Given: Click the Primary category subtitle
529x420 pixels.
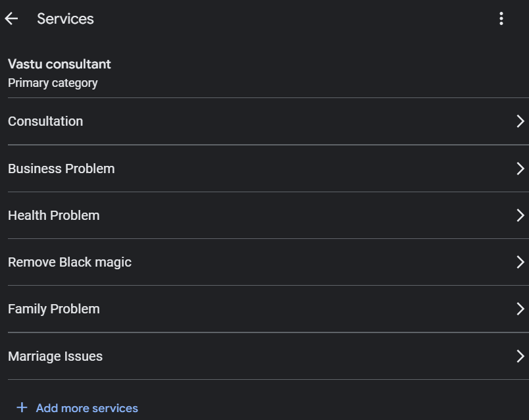Looking at the screenshot, I should tap(53, 83).
